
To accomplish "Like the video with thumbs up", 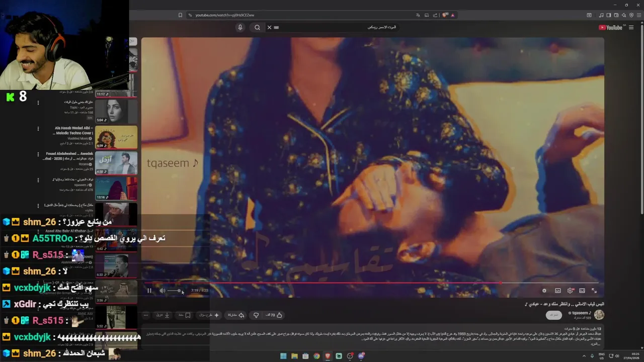I will tap(275, 315).
